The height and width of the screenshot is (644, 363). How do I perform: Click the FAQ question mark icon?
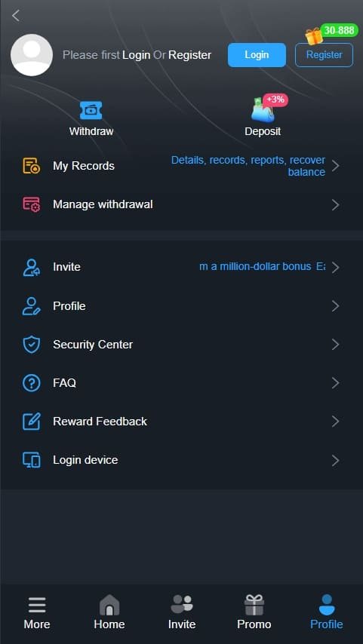pos(31,383)
